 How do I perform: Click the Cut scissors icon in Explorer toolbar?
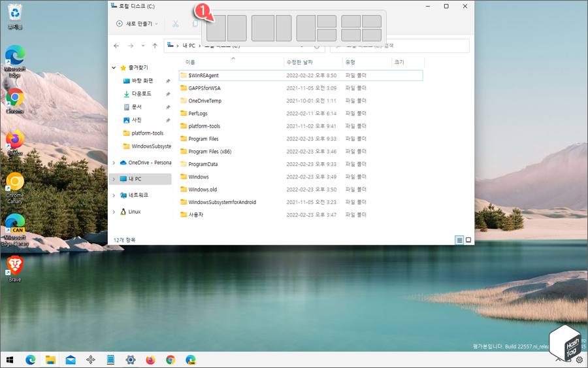point(176,24)
